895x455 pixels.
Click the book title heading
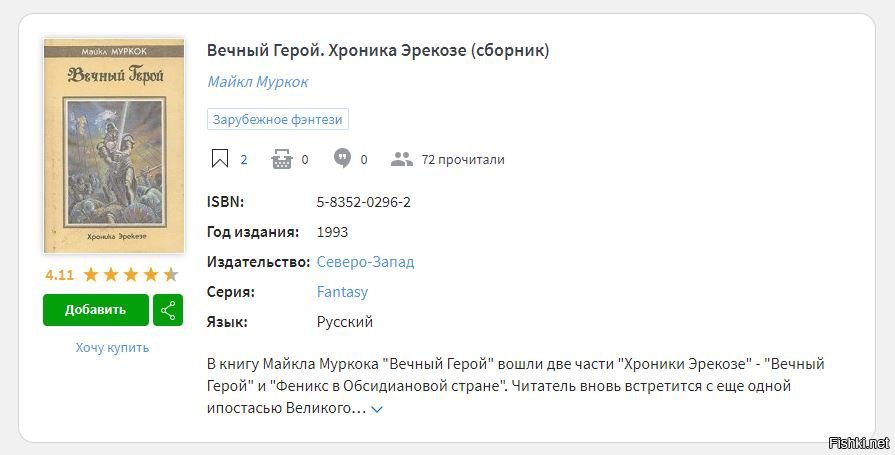pyautogui.click(x=378, y=50)
